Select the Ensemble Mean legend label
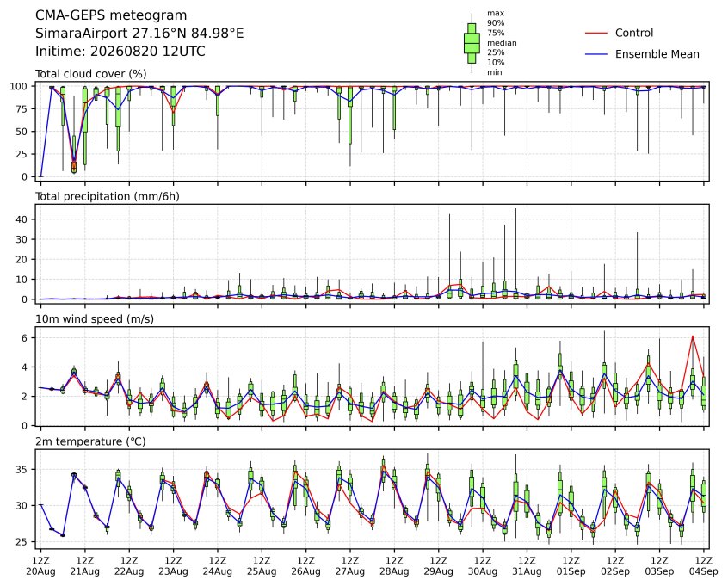Screen dimensions: 728x586 coord(657,54)
